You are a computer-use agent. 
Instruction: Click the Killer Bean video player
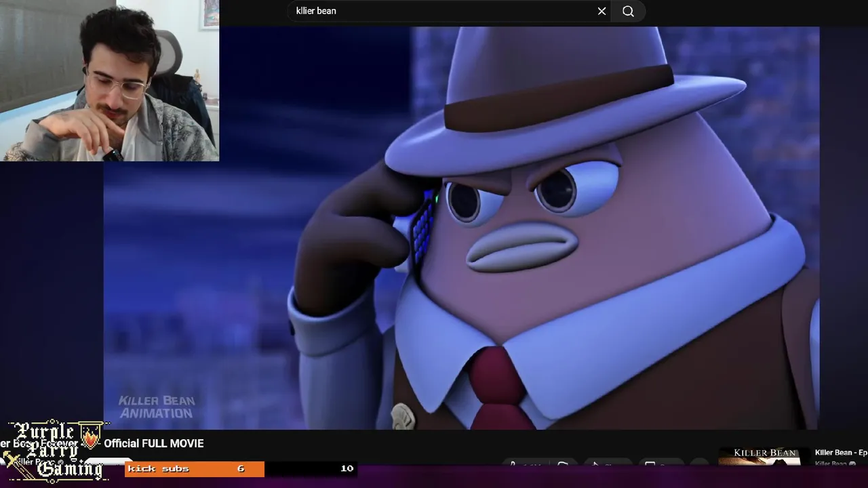pos(461,228)
